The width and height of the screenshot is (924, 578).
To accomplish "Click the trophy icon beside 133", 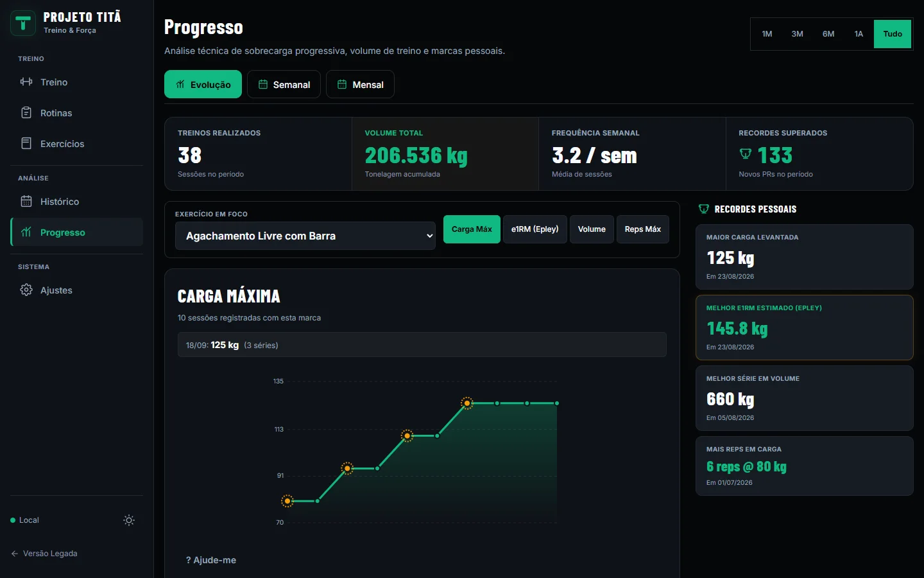I will click(745, 154).
